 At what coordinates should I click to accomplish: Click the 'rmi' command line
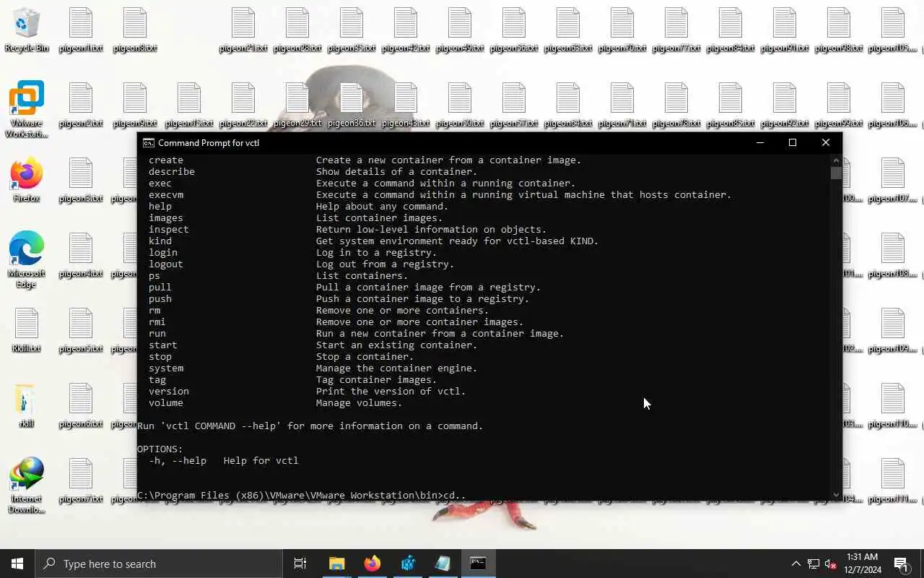pyautogui.click(x=336, y=322)
